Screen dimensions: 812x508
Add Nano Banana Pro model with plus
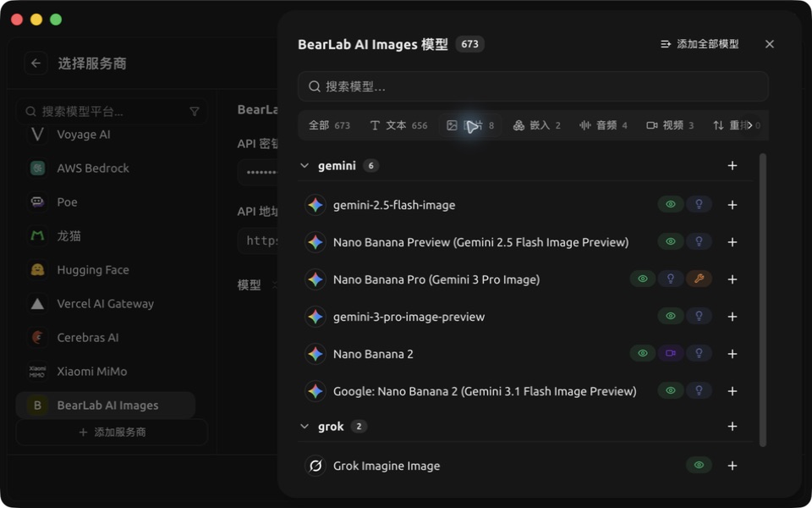[x=732, y=279]
